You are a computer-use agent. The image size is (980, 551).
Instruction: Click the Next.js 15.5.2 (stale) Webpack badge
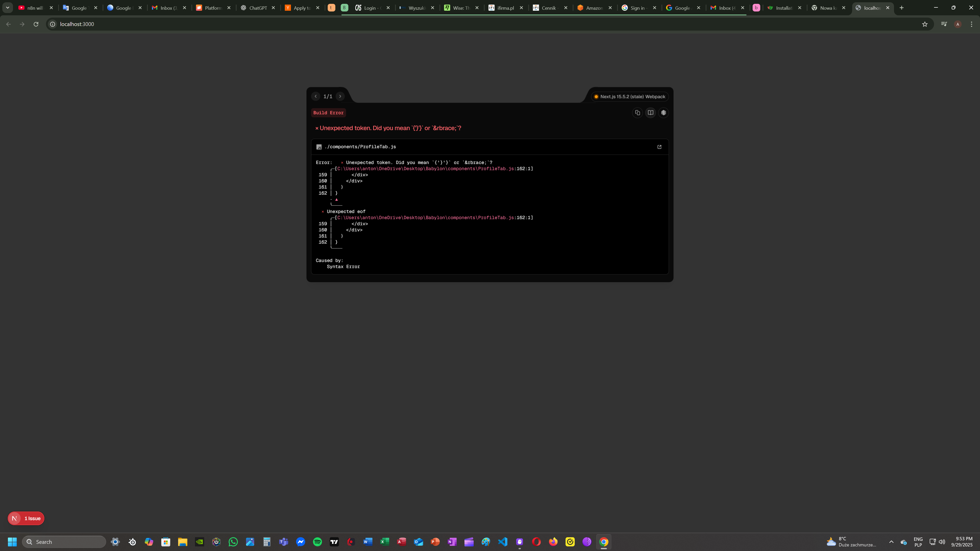click(x=630, y=97)
